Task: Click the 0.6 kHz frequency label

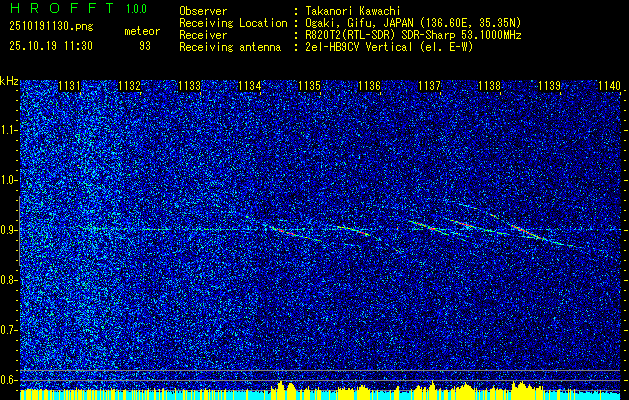Action: pos(8,380)
